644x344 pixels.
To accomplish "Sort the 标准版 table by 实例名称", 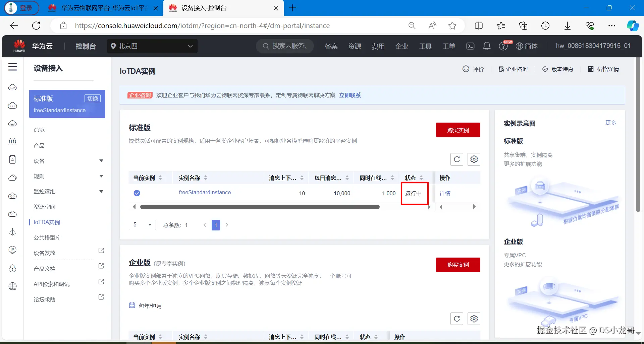I will [x=206, y=178].
